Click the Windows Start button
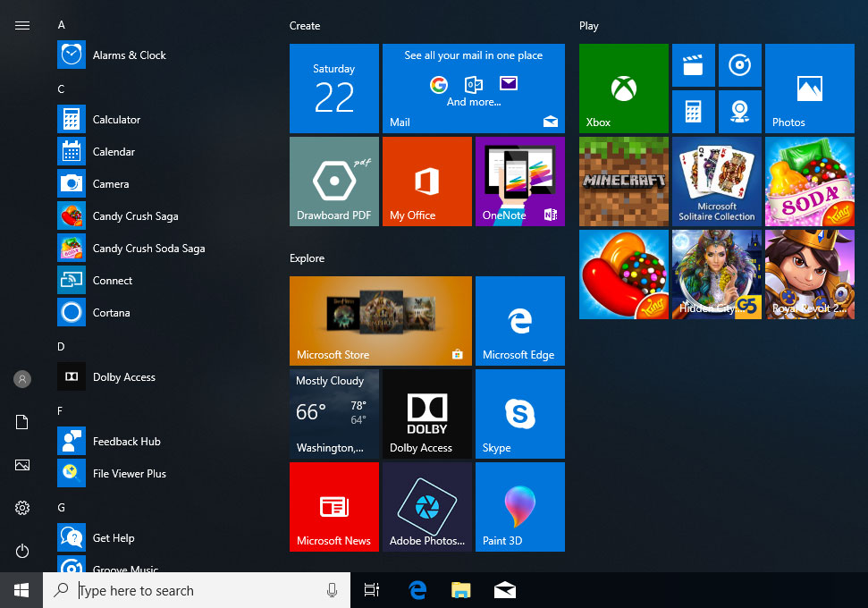This screenshot has height=608, width=868. coord(21,590)
